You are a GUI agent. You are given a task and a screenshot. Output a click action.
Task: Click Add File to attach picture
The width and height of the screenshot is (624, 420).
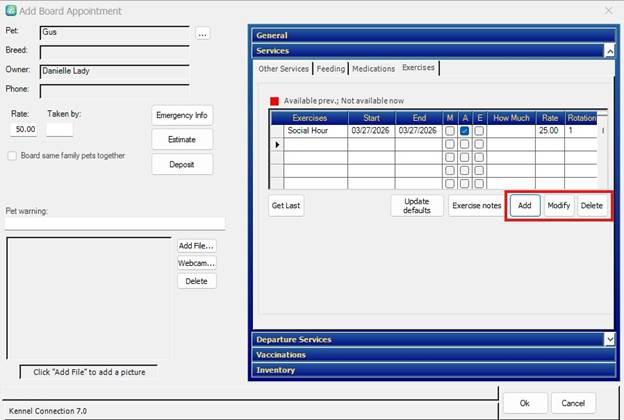pos(196,246)
